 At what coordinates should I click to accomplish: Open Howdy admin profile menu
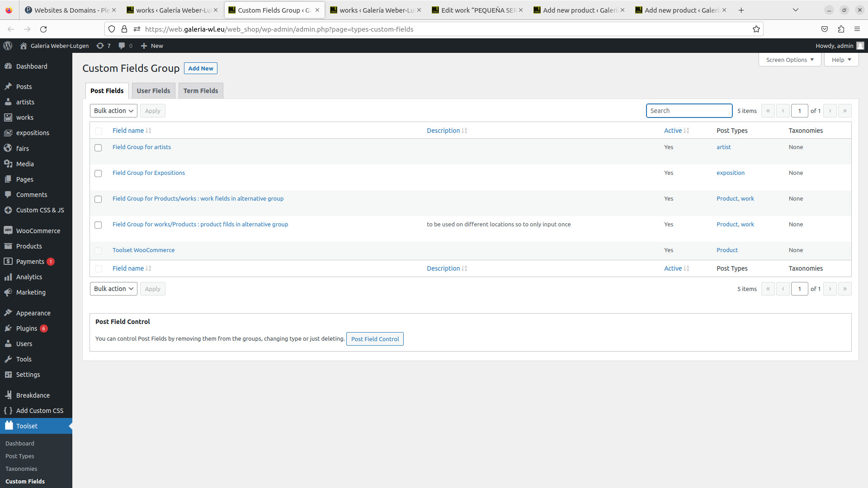coord(840,46)
